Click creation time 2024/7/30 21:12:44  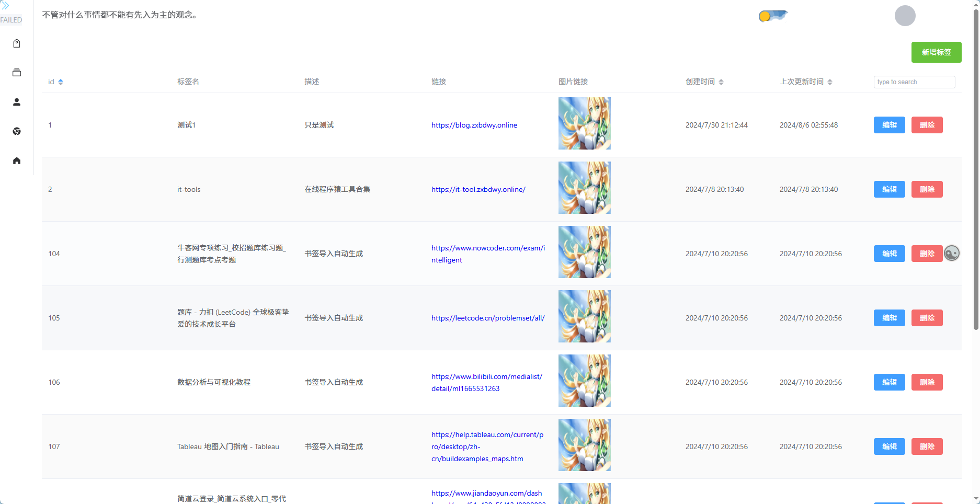click(716, 125)
